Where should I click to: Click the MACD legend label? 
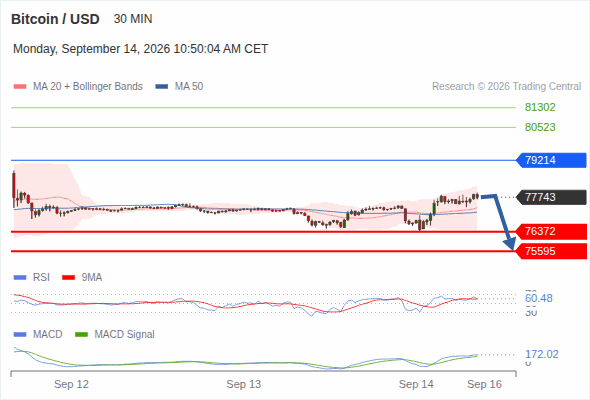click(x=48, y=335)
